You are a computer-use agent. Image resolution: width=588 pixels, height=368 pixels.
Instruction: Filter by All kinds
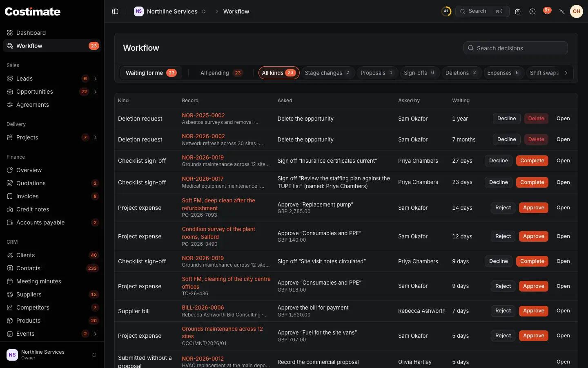pos(279,73)
